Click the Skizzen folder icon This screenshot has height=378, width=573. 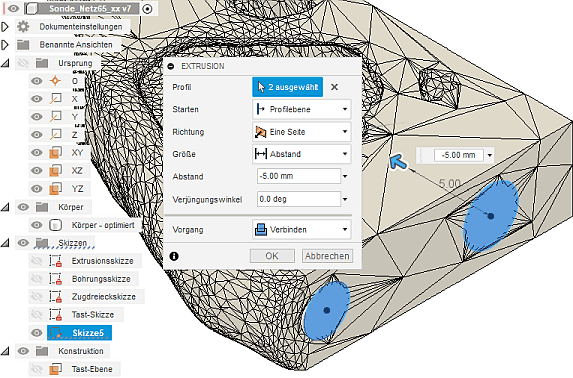(x=42, y=243)
